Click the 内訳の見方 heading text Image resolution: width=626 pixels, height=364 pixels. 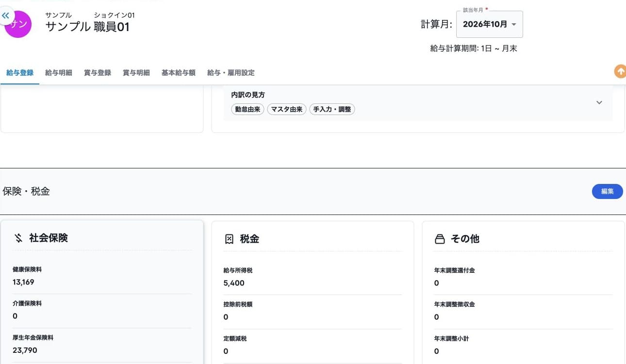point(248,95)
